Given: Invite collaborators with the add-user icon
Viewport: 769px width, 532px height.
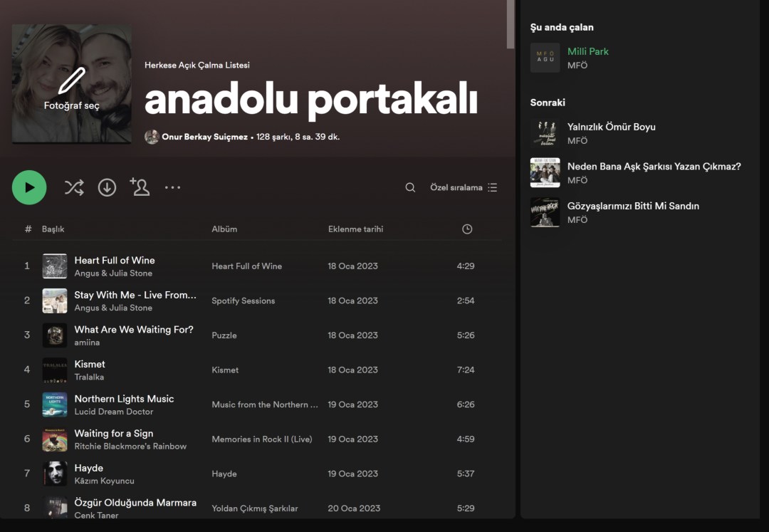Looking at the screenshot, I should (x=140, y=187).
